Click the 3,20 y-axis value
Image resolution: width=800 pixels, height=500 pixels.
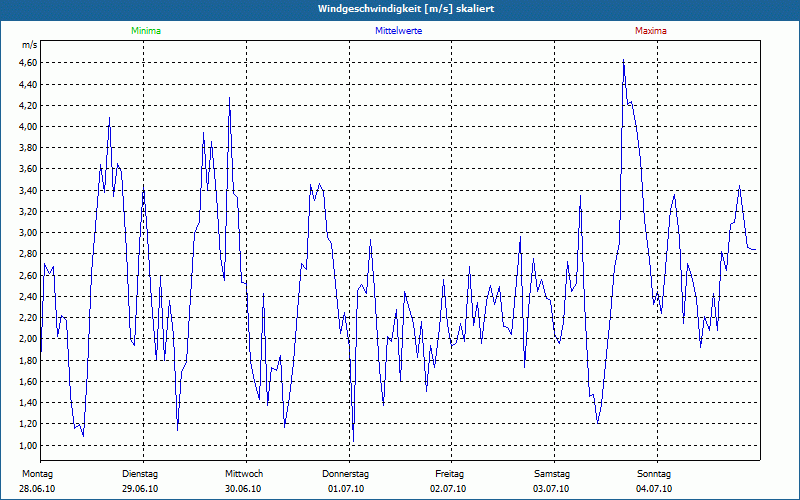pyautogui.click(x=28, y=212)
